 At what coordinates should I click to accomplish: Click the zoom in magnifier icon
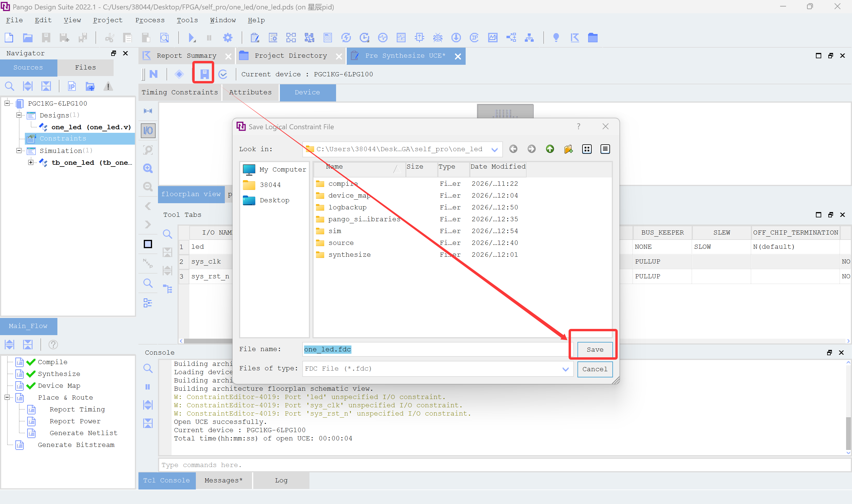click(x=148, y=168)
